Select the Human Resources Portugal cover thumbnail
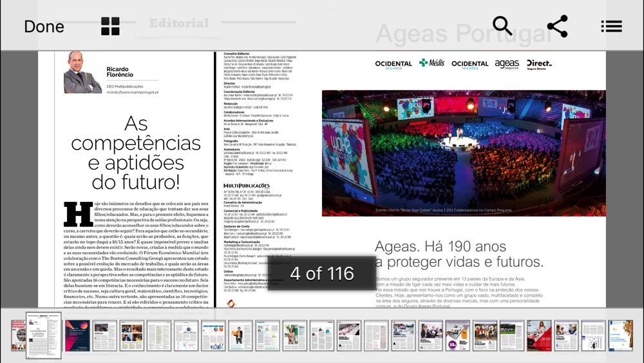This screenshot has height=363, width=644. [x=18, y=335]
